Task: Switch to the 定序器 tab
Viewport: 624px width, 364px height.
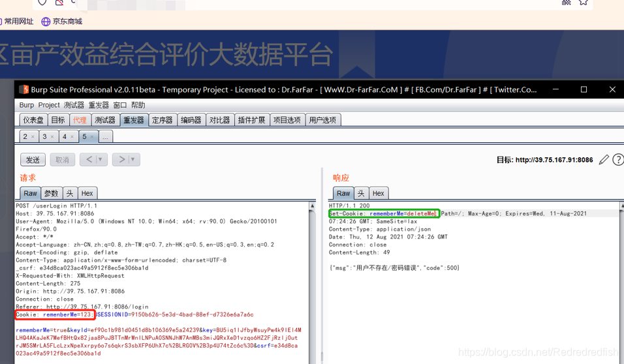Action: pyautogui.click(x=163, y=120)
